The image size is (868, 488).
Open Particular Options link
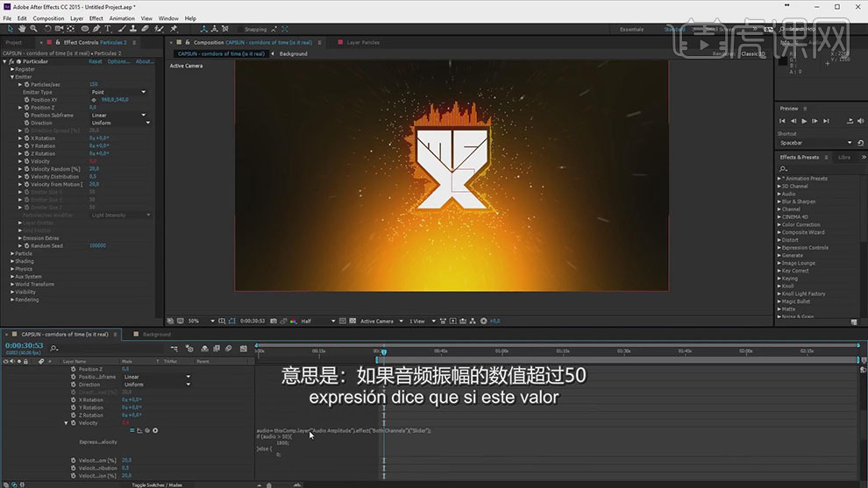118,61
